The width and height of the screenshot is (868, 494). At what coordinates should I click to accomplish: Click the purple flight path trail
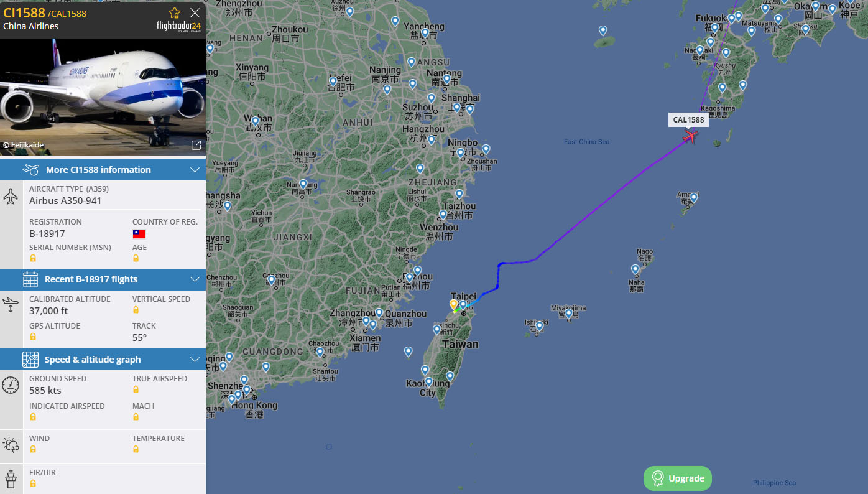click(597, 208)
